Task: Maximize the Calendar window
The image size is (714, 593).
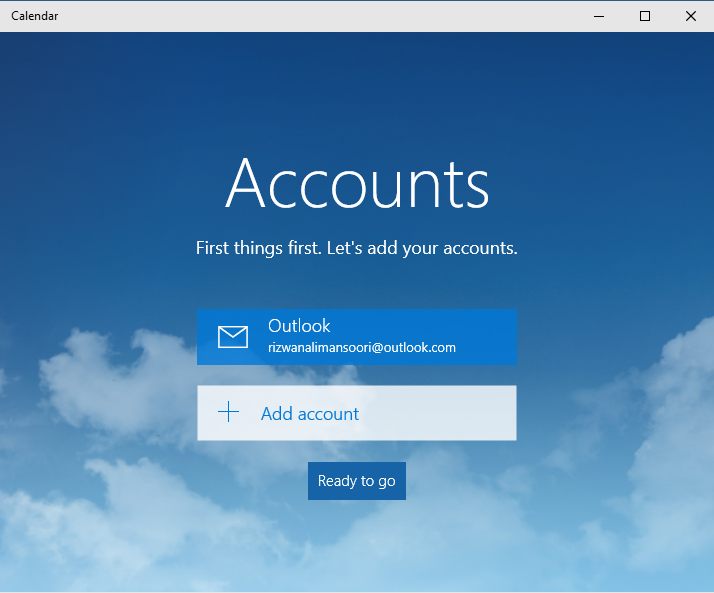Action: click(645, 16)
